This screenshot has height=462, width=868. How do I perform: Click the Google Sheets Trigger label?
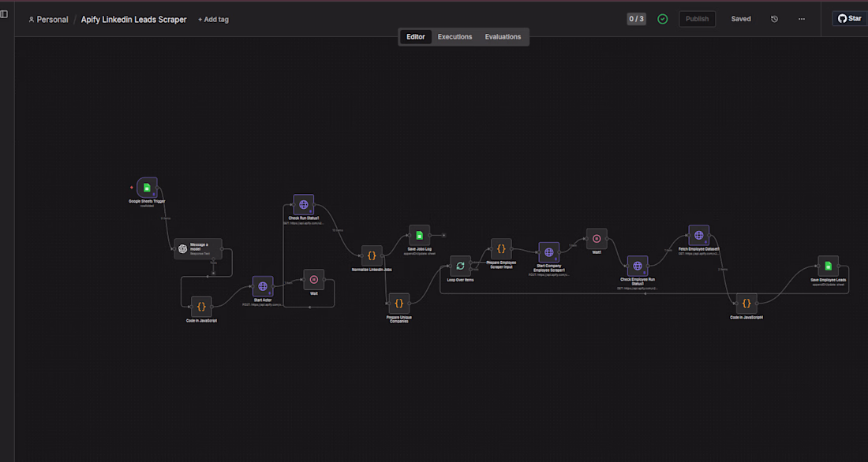pyautogui.click(x=148, y=201)
